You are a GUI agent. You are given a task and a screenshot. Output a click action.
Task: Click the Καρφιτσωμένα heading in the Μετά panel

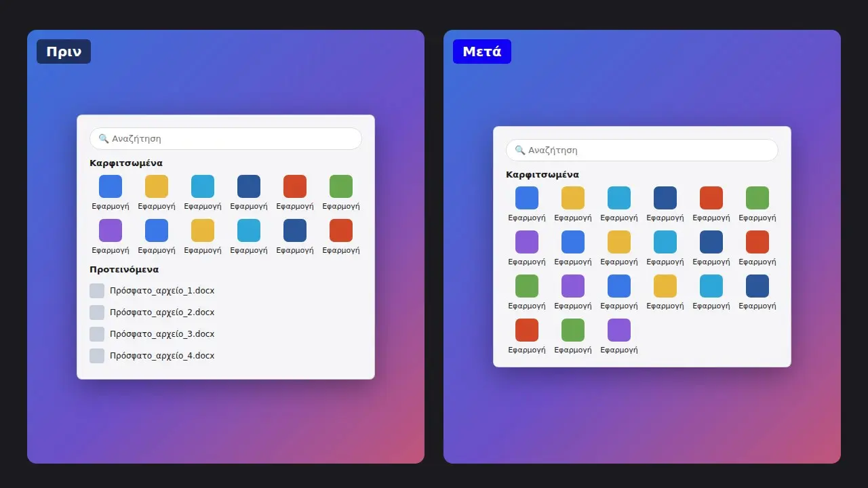coord(542,175)
